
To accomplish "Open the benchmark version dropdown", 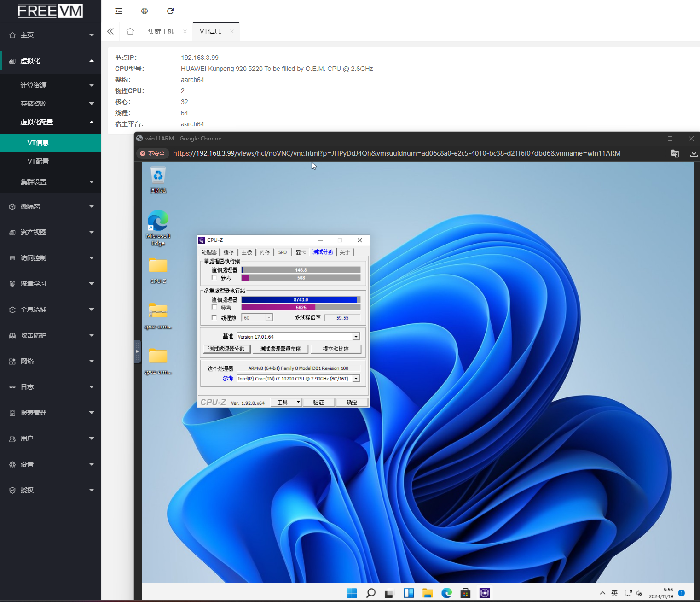I will click(x=356, y=337).
